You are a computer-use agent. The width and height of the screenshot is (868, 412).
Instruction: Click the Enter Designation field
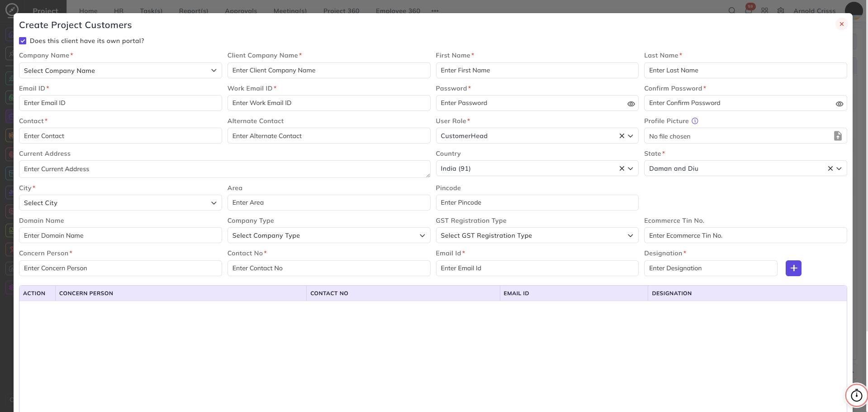point(711,268)
